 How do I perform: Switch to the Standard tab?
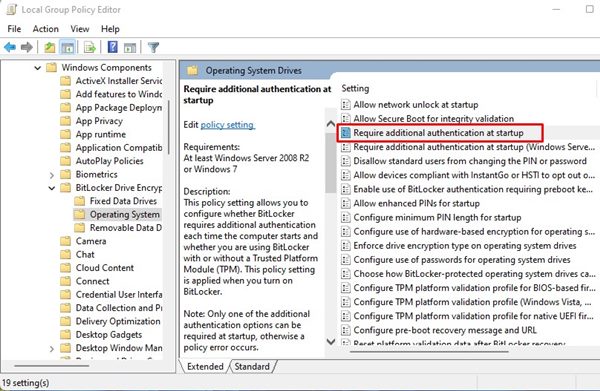tap(252, 367)
